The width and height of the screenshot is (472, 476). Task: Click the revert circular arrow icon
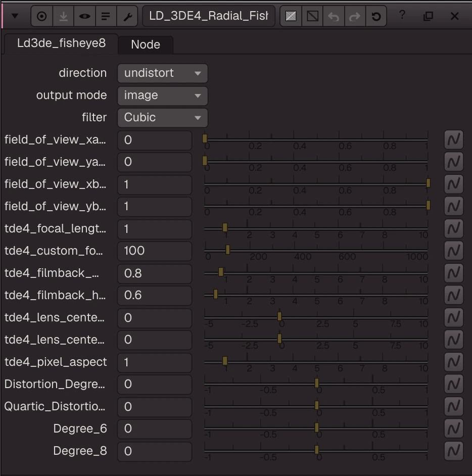376,16
